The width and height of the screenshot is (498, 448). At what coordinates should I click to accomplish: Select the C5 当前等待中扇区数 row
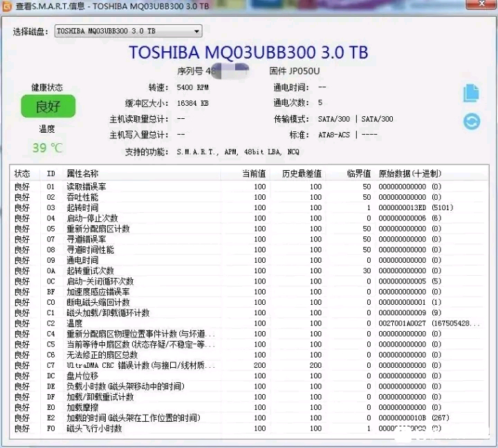pyautogui.click(x=249, y=344)
